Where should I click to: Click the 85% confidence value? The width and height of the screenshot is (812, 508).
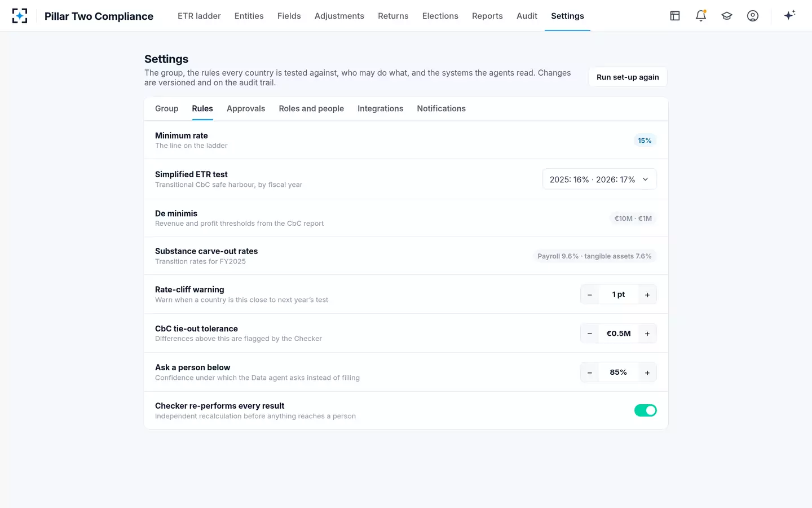point(619,373)
